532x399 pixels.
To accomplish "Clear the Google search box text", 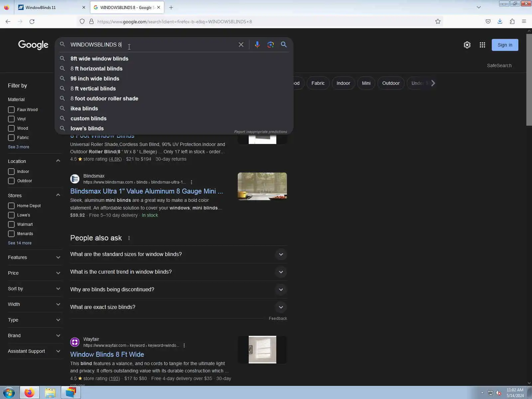I will [241, 45].
